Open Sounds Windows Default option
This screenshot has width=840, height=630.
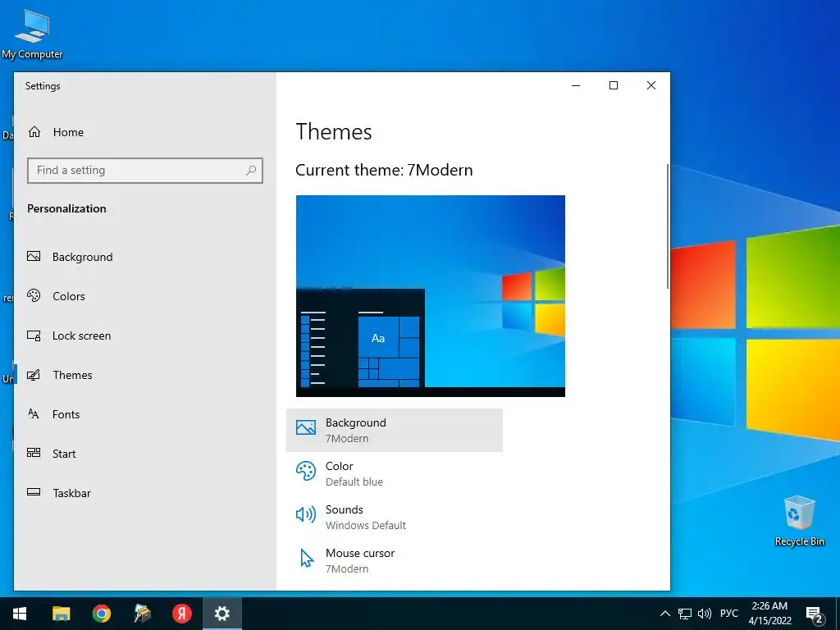pyautogui.click(x=395, y=517)
